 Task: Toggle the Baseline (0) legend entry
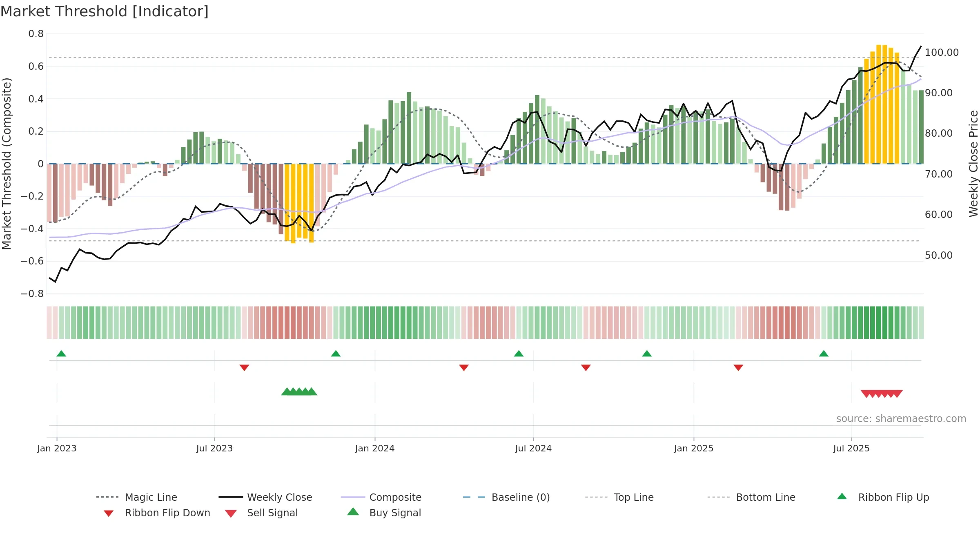(x=506, y=497)
